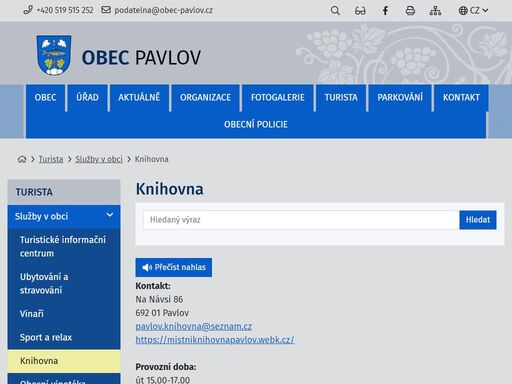512x384 pixels.
Task: Click the Služby v obci breadcrumb link
Action: coord(99,159)
